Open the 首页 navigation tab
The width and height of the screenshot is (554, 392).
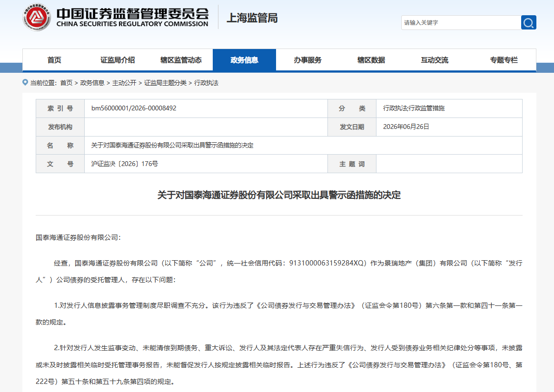coord(54,60)
